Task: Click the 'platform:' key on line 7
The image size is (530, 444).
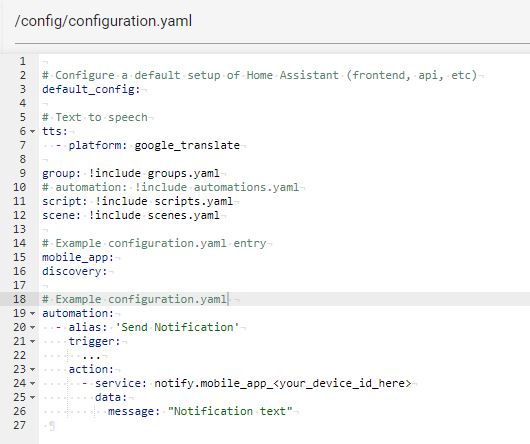Action: 98,145
